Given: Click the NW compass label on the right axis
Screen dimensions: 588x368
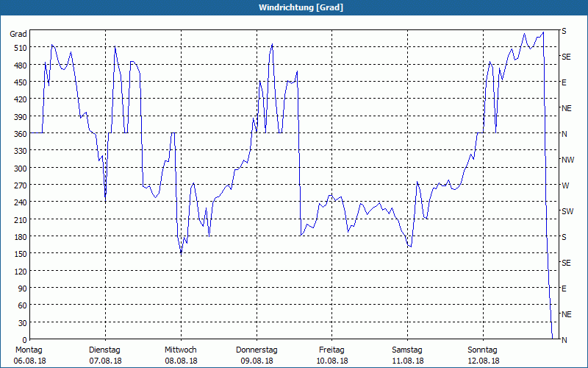Looking at the screenshot, I should pos(567,160).
